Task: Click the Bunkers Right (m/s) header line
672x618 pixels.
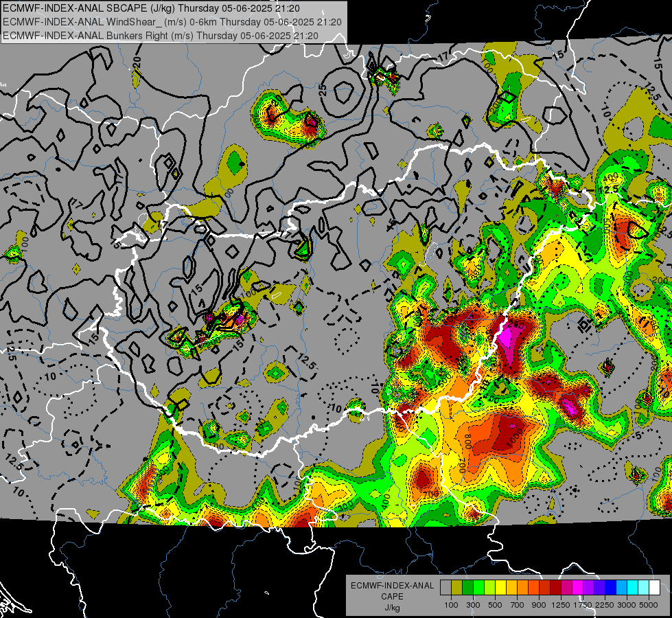Action: 161,36
